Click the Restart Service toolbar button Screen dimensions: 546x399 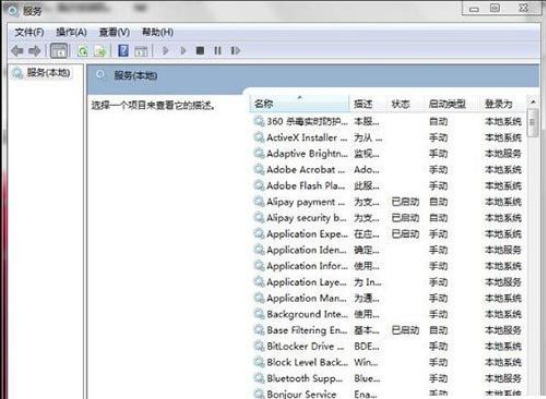pyautogui.click(x=235, y=51)
